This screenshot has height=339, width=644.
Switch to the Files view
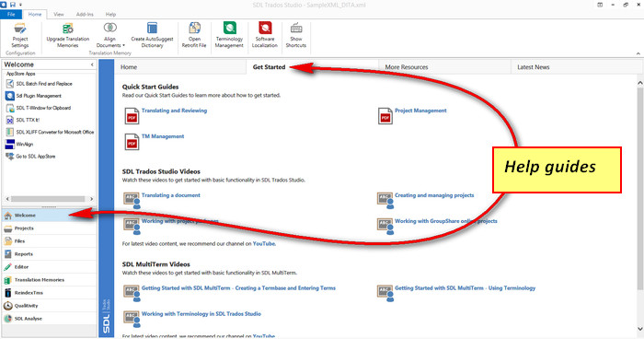pyautogui.click(x=50, y=241)
